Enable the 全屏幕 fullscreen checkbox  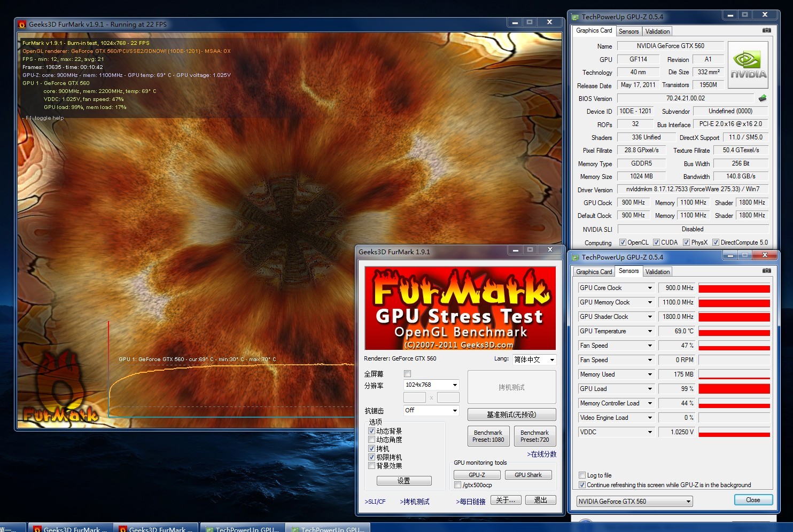tap(408, 374)
